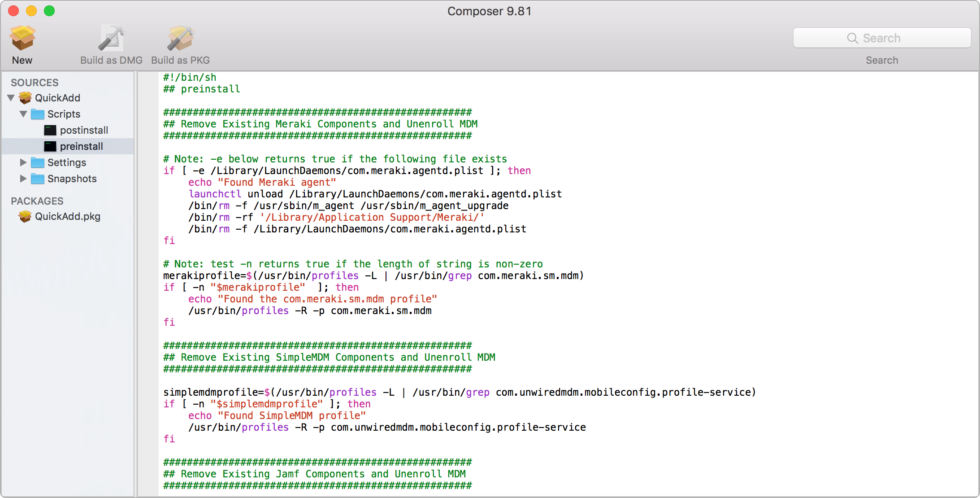
Task: Select the Scripts folder label
Action: [x=64, y=114]
